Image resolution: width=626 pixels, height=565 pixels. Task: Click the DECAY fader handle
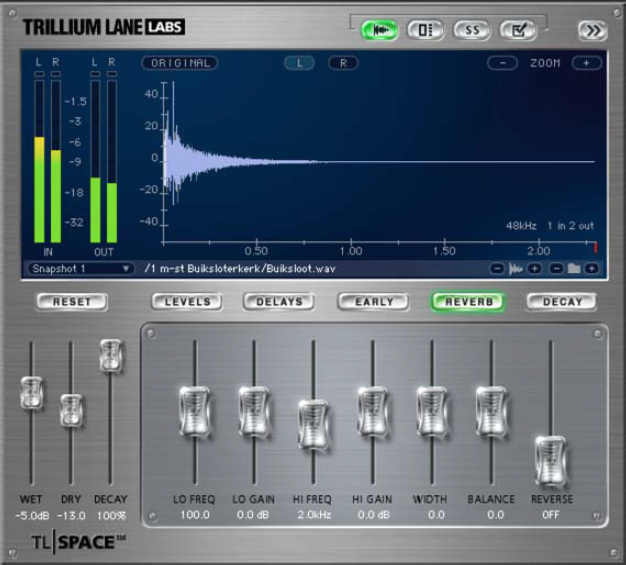[111, 356]
